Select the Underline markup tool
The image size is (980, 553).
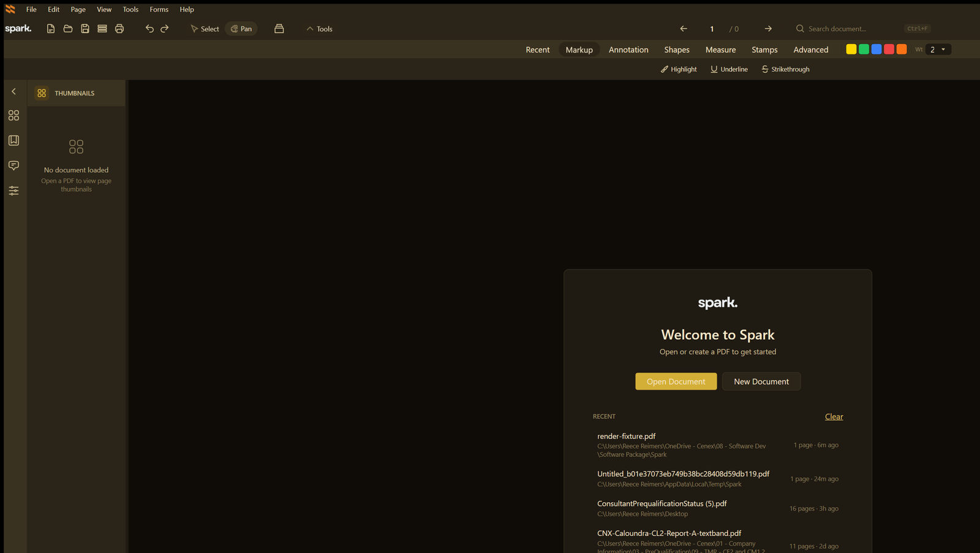(729, 69)
